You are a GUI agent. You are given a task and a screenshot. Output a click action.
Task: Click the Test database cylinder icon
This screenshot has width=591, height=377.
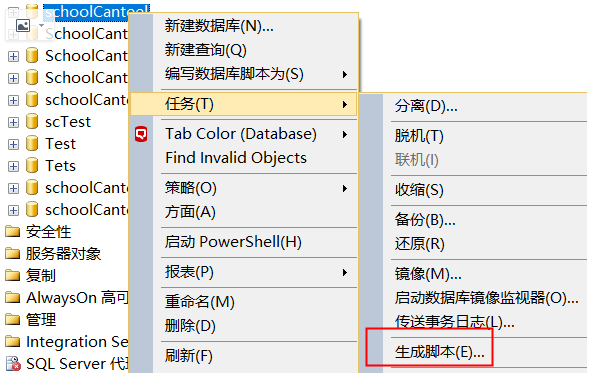click(32, 144)
